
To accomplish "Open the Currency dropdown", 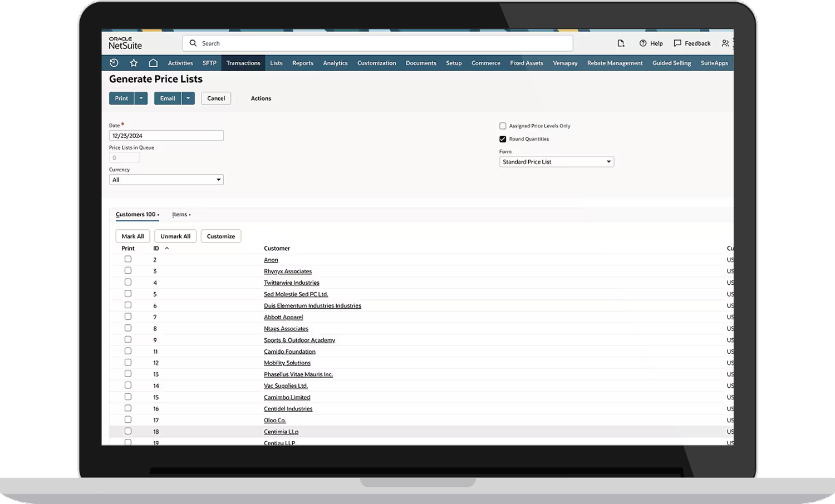I will coord(166,180).
